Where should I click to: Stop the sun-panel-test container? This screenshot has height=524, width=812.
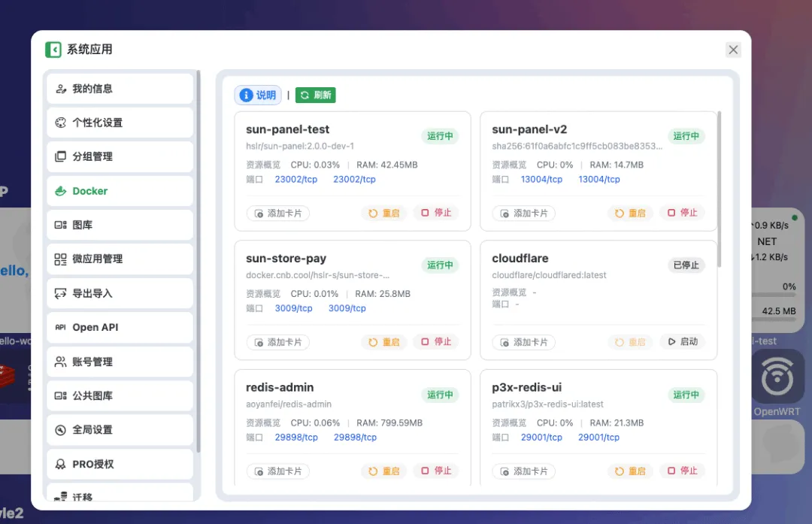(436, 212)
